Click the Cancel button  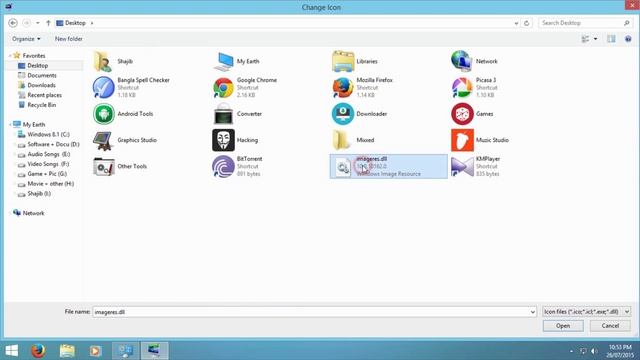pos(610,326)
